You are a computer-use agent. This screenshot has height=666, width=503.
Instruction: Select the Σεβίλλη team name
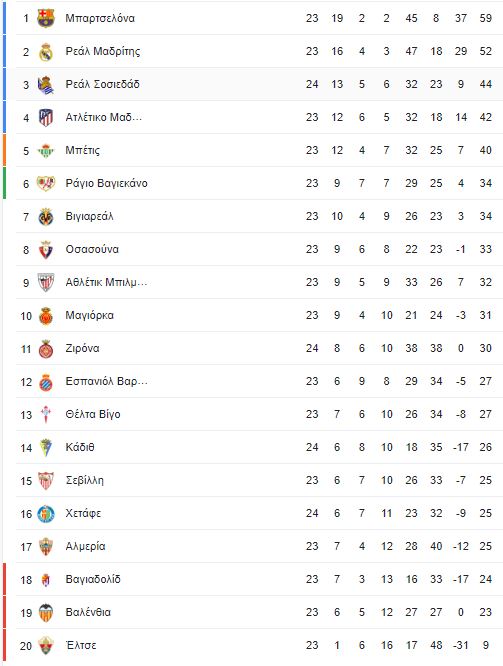(85, 480)
